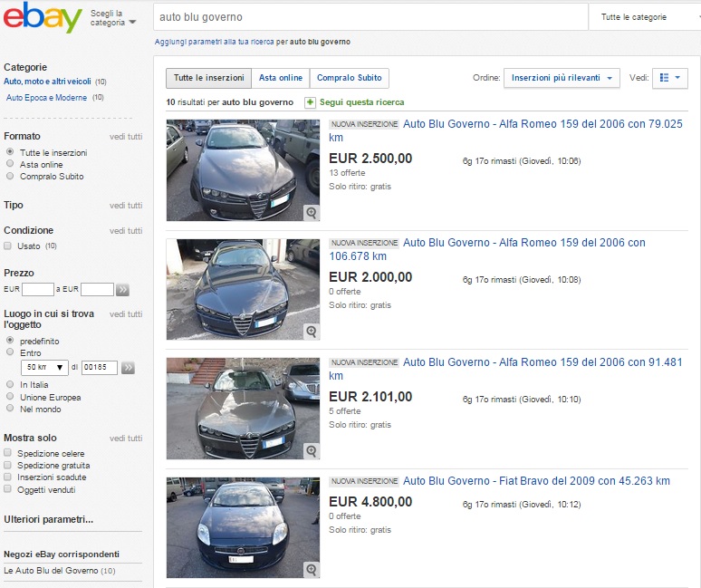
Task: Zoom the first Alfa Romeo 159 photo
Action: click(311, 212)
